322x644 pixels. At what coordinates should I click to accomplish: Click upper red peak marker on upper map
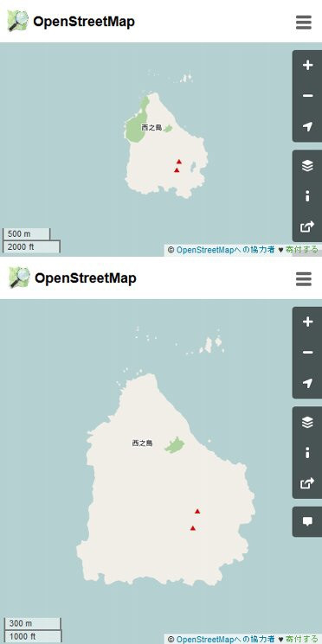click(x=179, y=162)
